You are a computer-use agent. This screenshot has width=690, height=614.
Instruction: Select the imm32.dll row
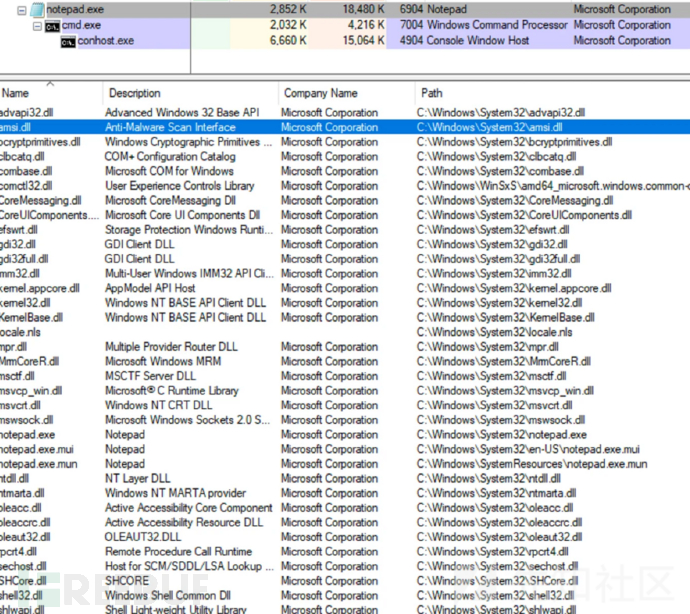[345, 273]
